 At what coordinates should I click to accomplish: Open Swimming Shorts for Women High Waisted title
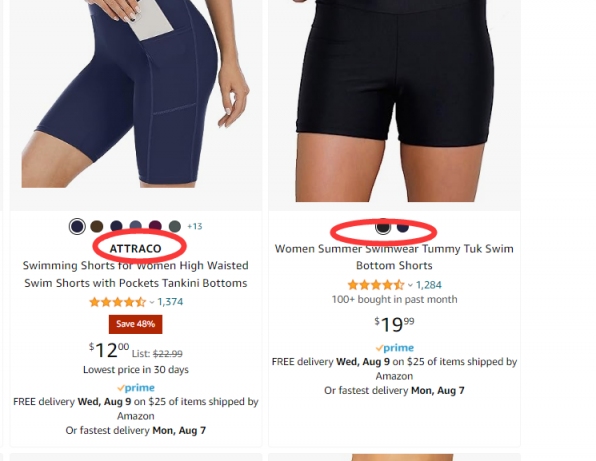[136, 274]
